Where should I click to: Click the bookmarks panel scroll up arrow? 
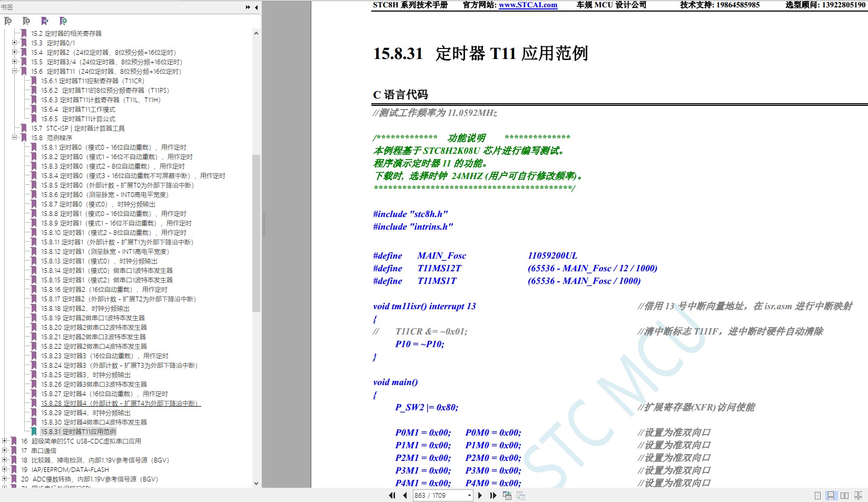coord(256,33)
